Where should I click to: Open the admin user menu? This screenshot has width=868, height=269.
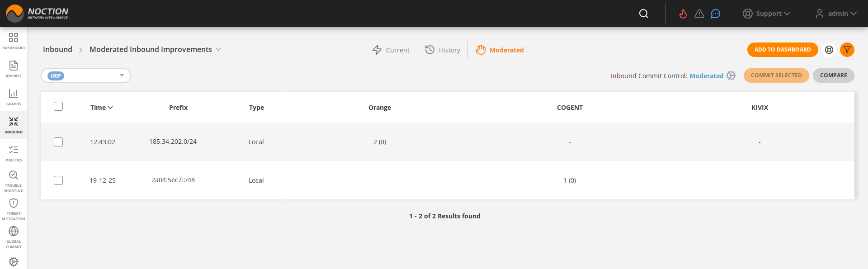pos(836,14)
